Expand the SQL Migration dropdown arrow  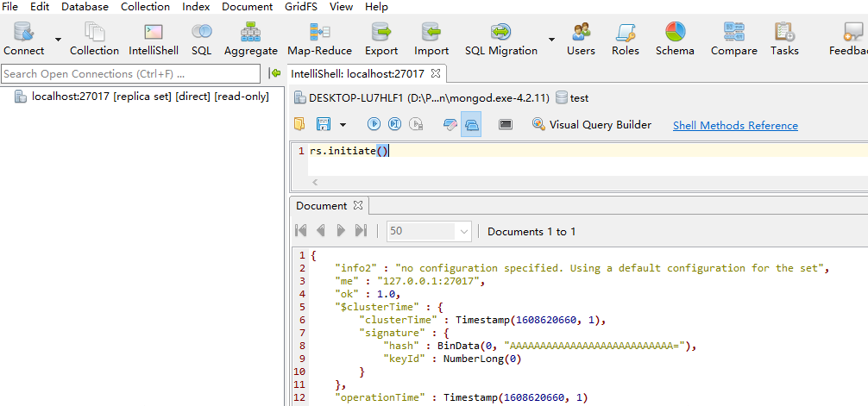click(x=551, y=40)
